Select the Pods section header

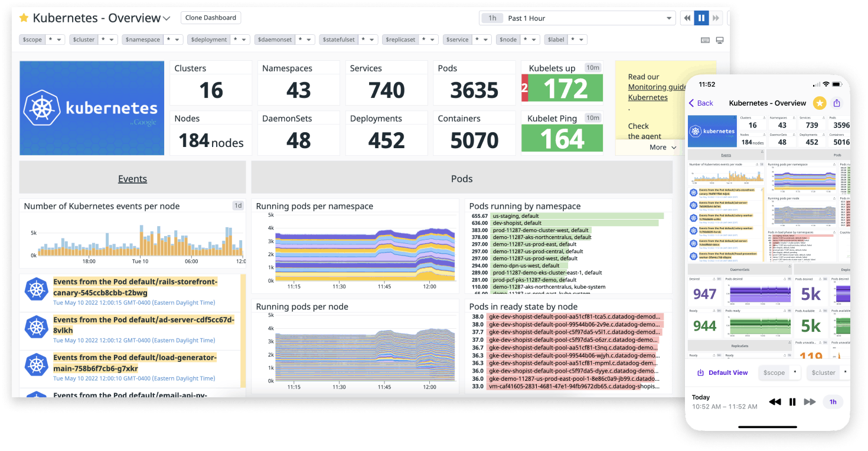[x=462, y=178]
